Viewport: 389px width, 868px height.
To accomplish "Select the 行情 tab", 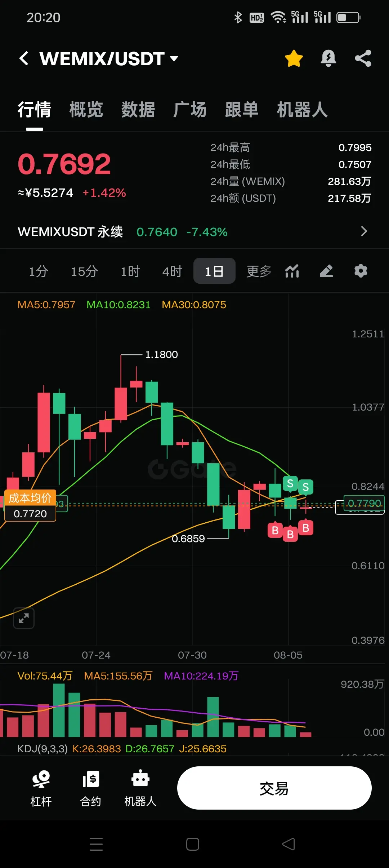I will (34, 110).
